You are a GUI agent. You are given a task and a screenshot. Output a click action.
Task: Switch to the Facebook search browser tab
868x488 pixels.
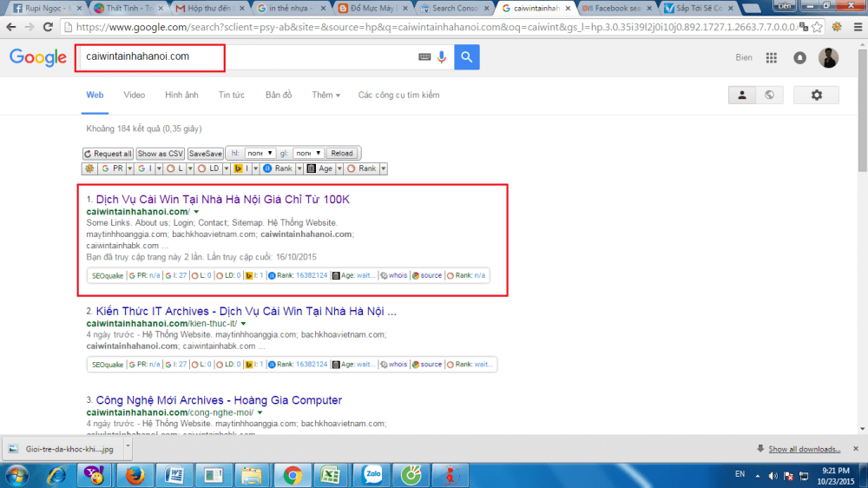point(616,9)
